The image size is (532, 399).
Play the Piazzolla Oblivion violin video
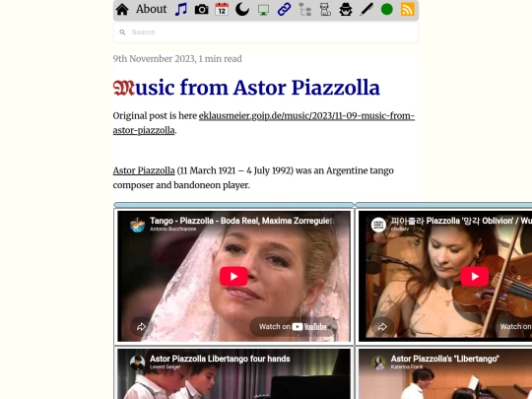(x=475, y=276)
